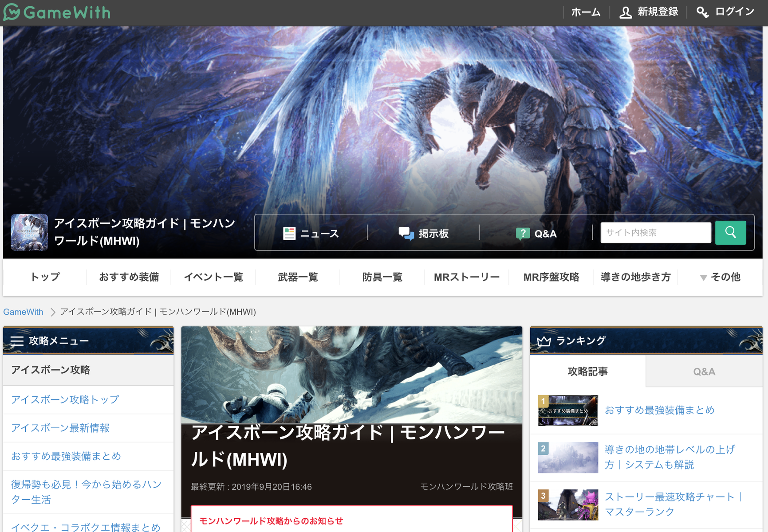Click the モンハンワールド攻略班 author text
Image resolution: width=768 pixels, height=532 pixels.
[x=466, y=487]
